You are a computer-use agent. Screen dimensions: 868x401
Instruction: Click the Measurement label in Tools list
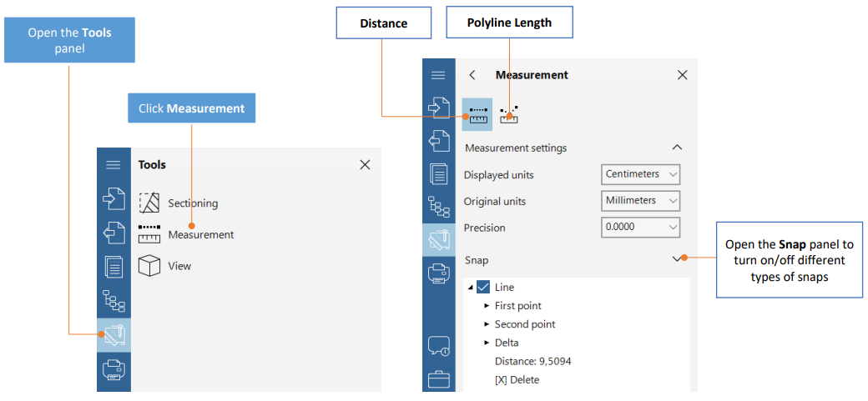point(201,234)
